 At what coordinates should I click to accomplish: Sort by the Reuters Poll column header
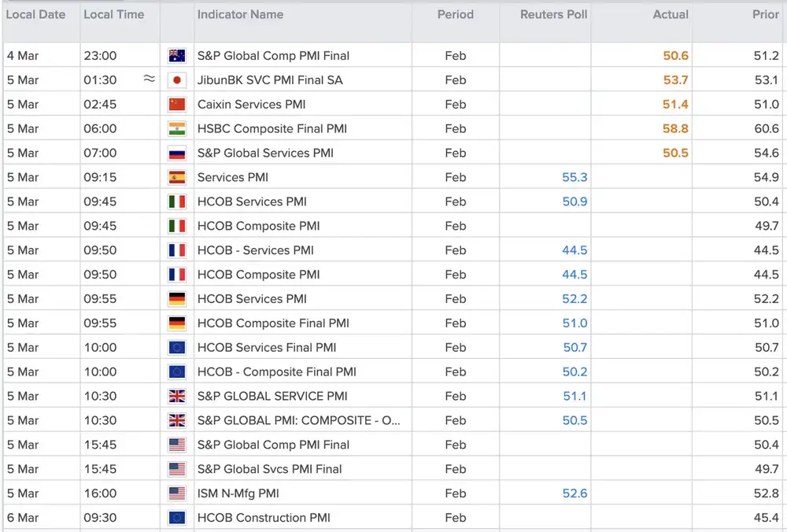coord(553,14)
